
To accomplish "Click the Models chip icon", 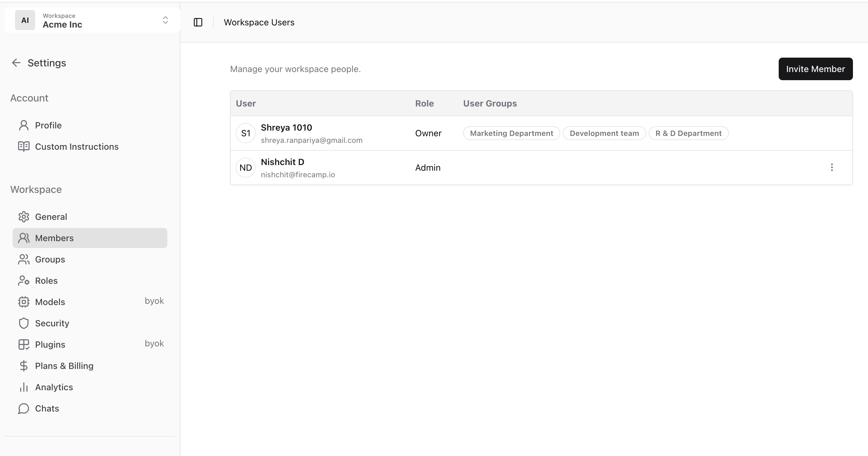I will point(24,302).
